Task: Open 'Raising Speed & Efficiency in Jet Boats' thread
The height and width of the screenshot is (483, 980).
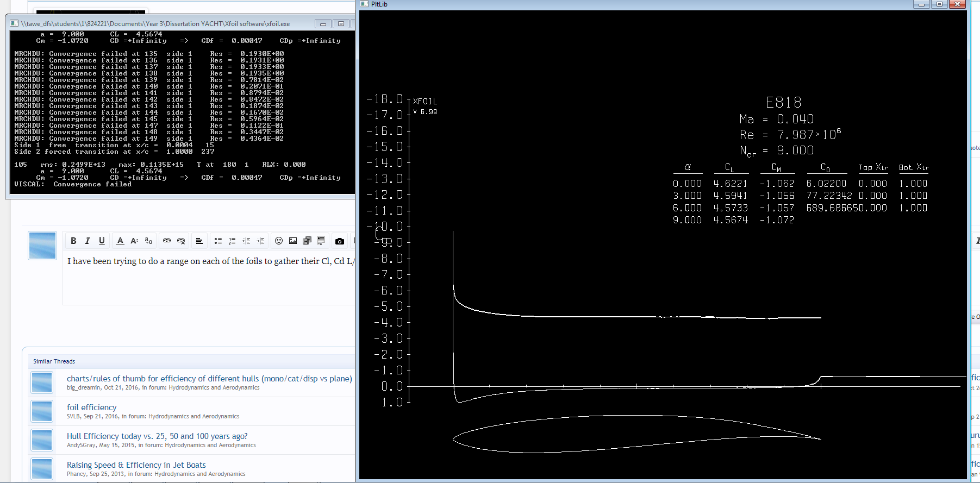Action: click(x=136, y=465)
